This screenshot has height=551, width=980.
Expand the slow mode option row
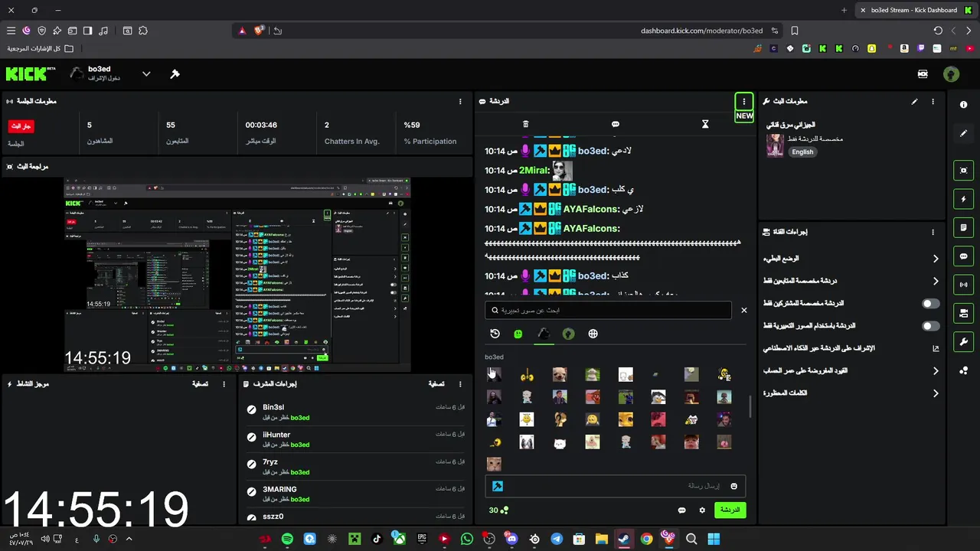[x=851, y=259]
